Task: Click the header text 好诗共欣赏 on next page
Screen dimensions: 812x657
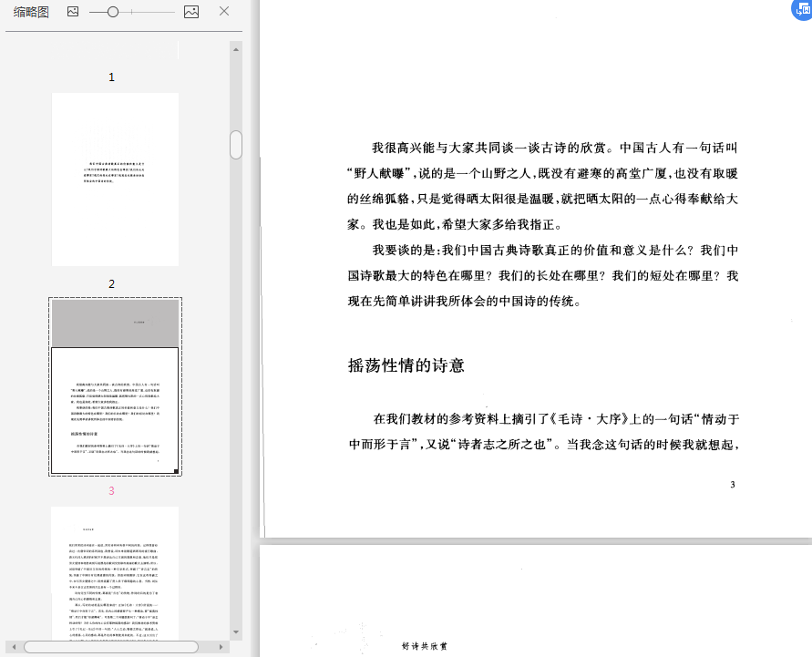Action: point(424,646)
